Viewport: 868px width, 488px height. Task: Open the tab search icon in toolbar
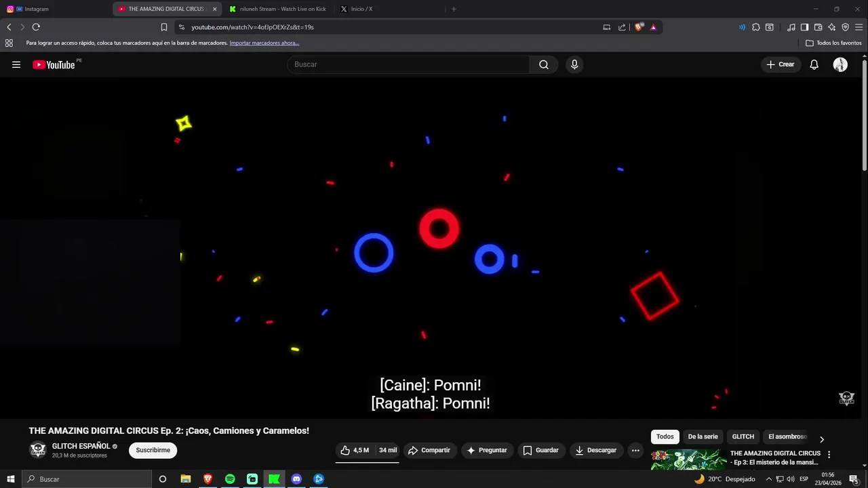tap(770, 27)
